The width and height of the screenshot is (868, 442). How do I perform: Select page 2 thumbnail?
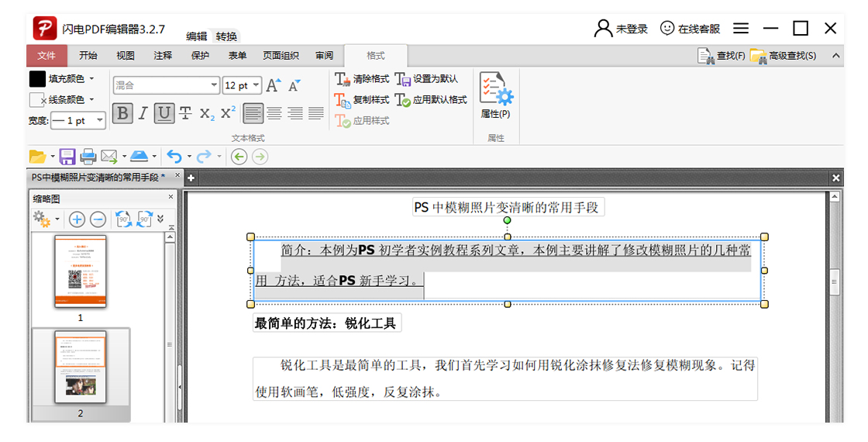[x=81, y=368]
